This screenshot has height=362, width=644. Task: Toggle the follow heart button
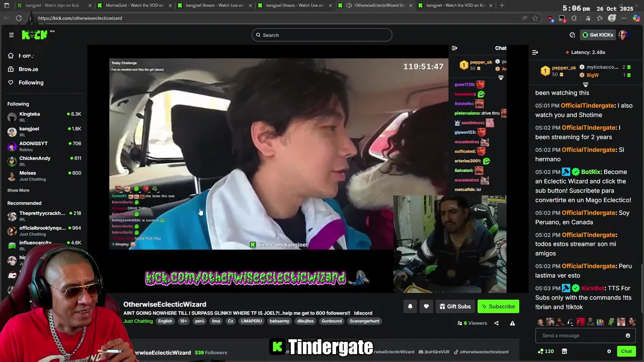(426, 306)
